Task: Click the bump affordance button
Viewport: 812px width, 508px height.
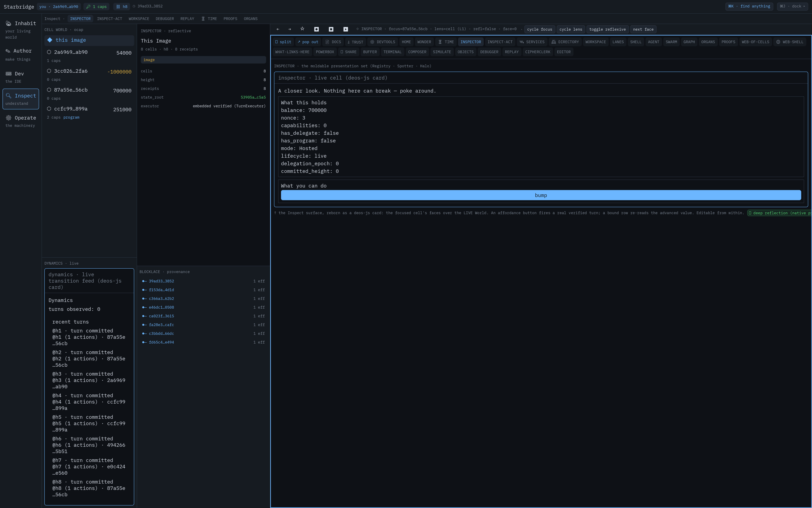Action: click(541, 196)
